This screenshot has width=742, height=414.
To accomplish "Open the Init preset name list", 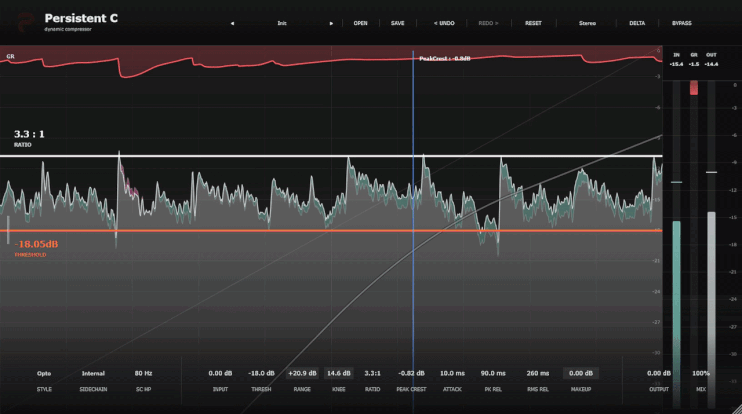I will coord(282,23).
